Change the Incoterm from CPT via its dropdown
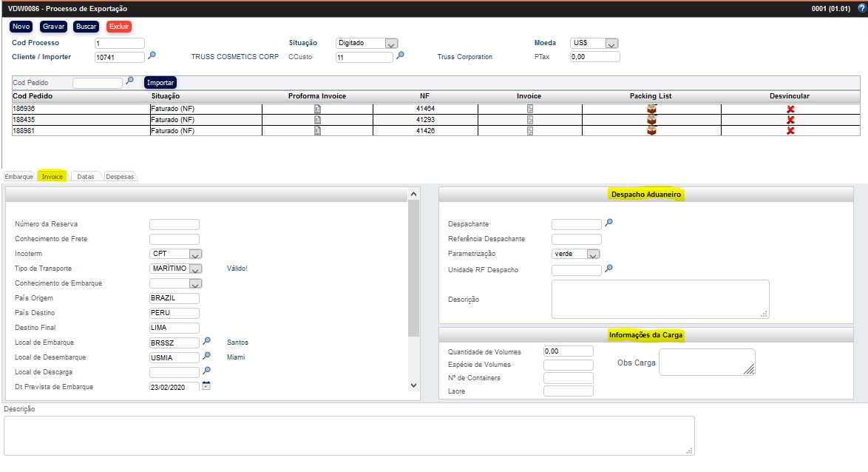This screenshot has width=868, height=472. pyautogui.click(x=194, y=253)
